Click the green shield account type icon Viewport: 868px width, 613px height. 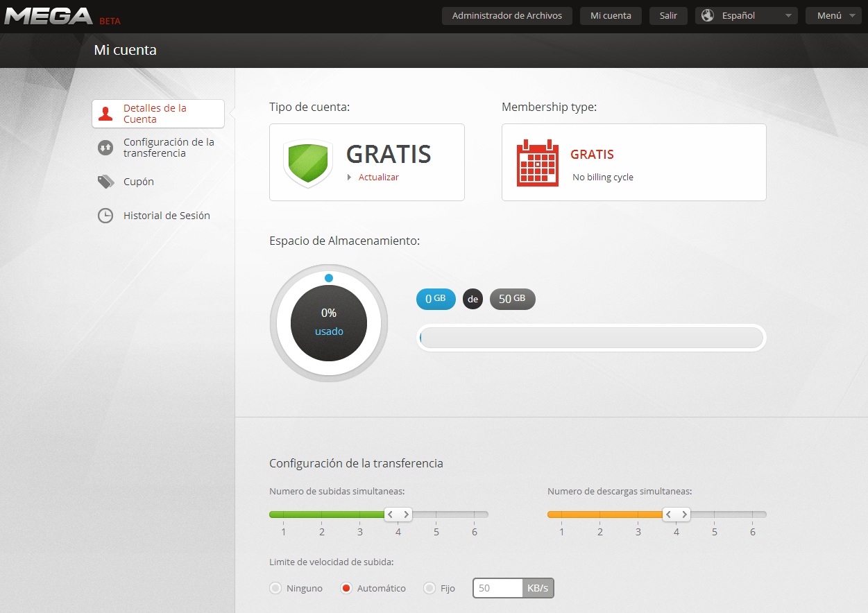click(308, 163)
